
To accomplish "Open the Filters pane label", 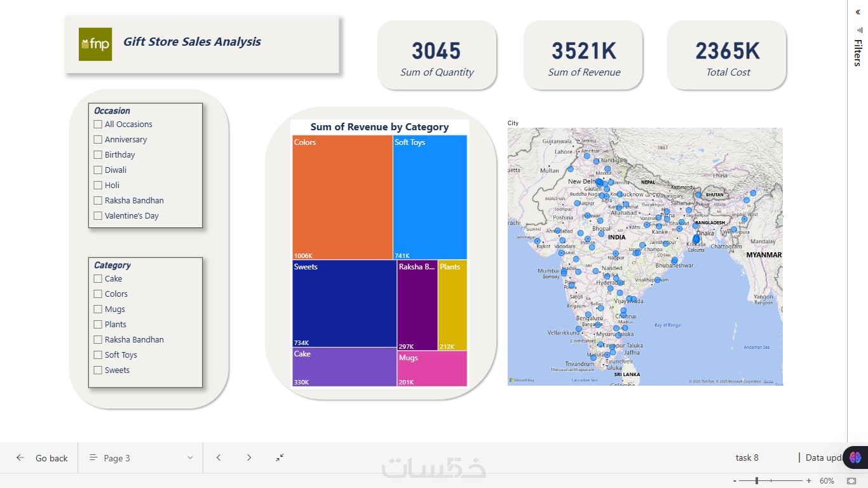I will (858, 53).
